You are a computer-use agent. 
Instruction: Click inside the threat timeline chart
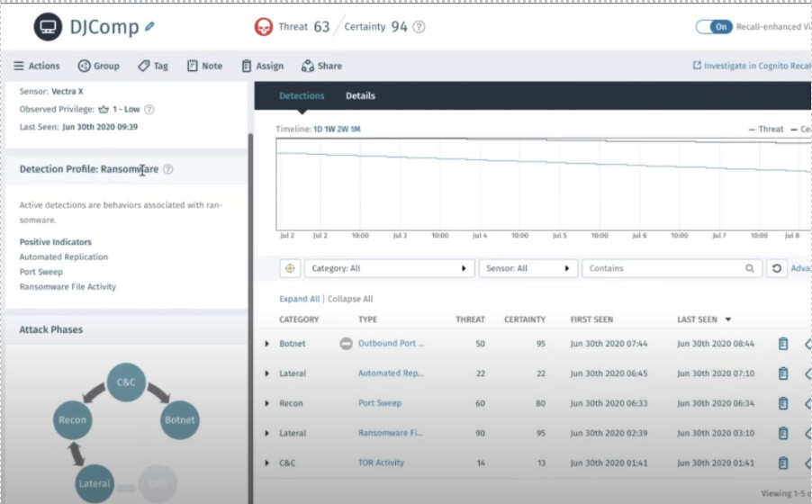[x=543, y=184]
